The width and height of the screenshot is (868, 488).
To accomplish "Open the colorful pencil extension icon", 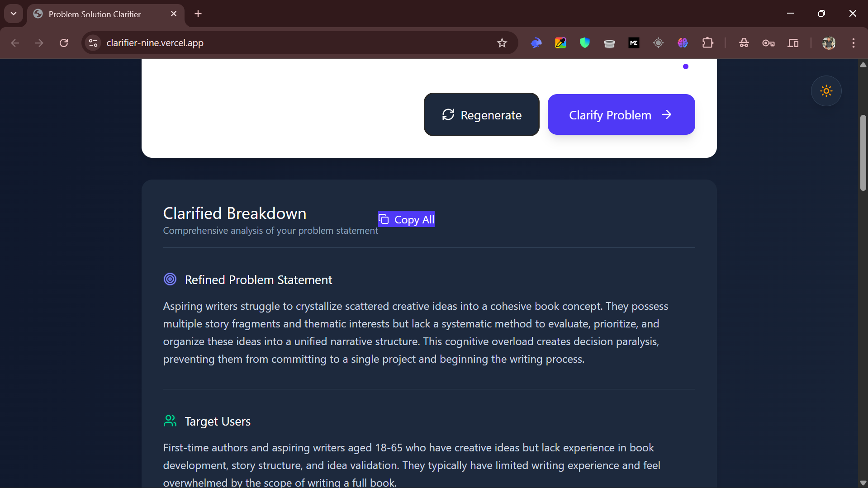I will coord(560,43).
